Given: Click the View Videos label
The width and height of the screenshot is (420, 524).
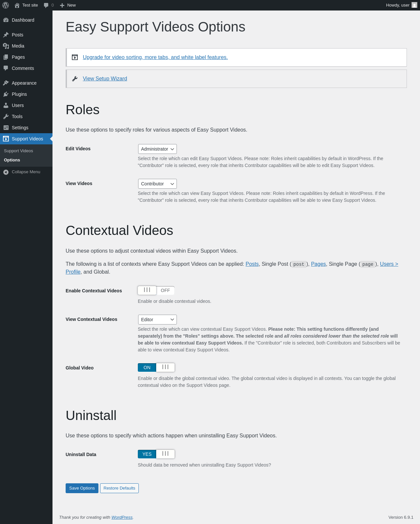Looking at the screenshot, I should (x=79, y=183).
